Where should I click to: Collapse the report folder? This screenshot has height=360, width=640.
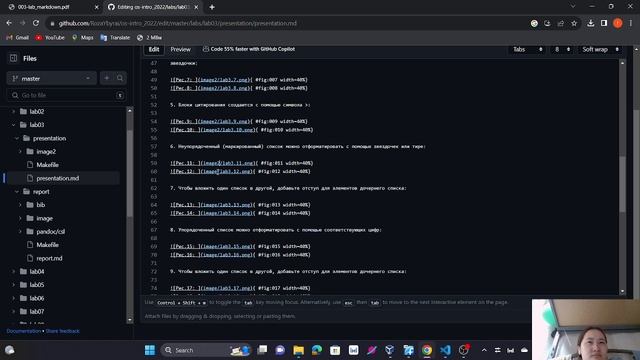point(17,191)
